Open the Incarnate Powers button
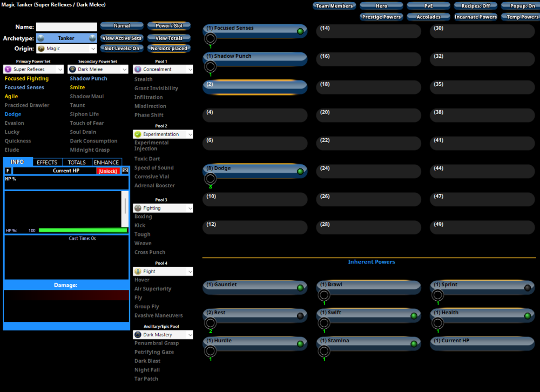540x392 pixels. click(475, 17)
